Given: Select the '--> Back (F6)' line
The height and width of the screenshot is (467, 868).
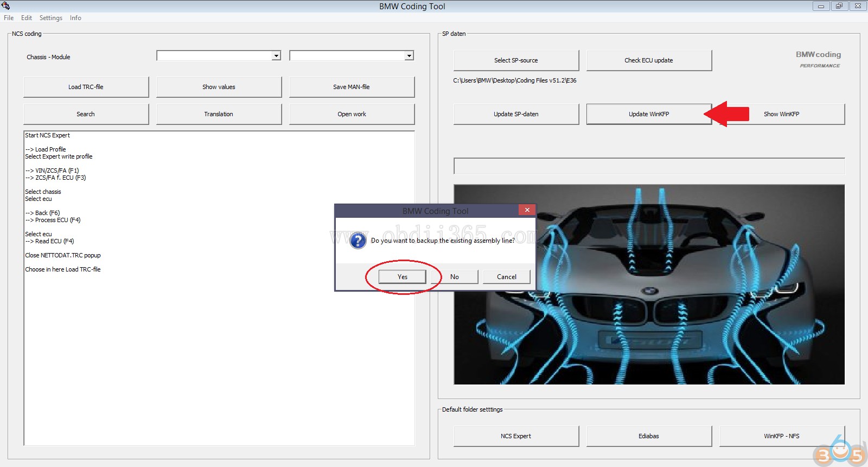Looking at the screenshot, I should click(x=42, y=213).
